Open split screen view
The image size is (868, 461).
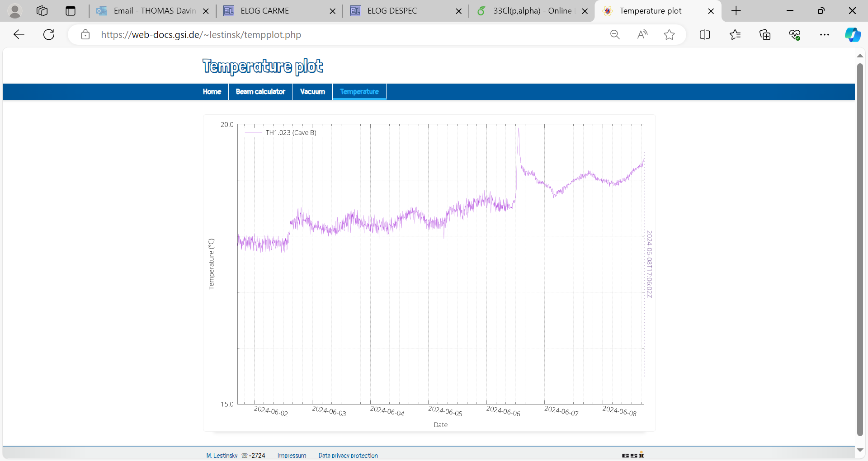tap(705, 35)
